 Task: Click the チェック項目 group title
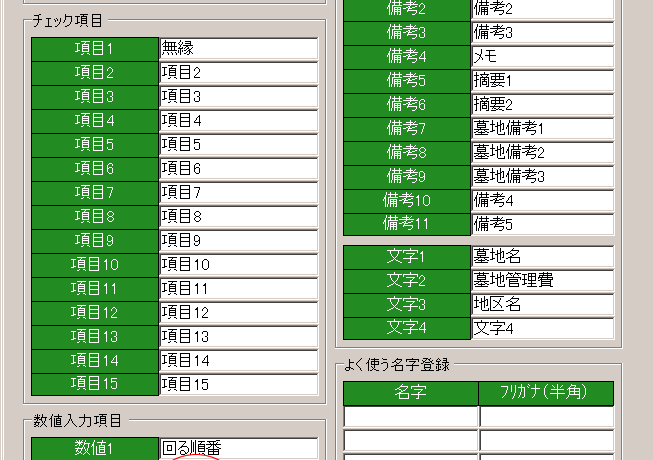tap(68, 21)
